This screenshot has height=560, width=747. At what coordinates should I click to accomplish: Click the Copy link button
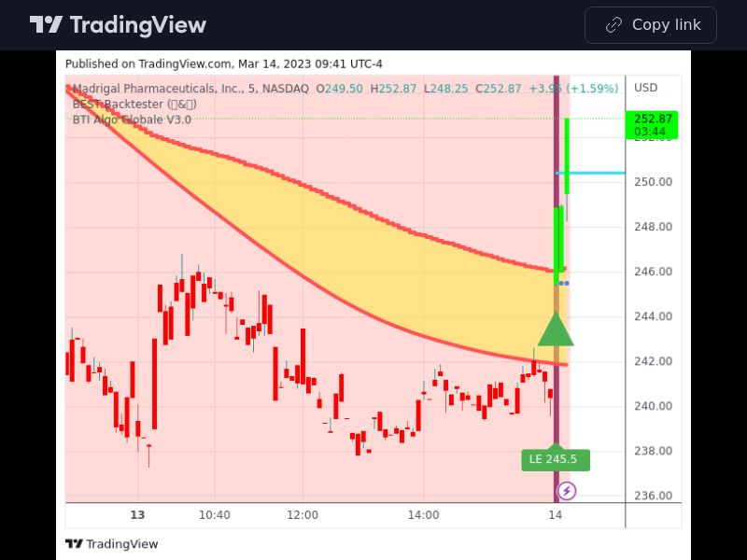[x=650, y=25]
